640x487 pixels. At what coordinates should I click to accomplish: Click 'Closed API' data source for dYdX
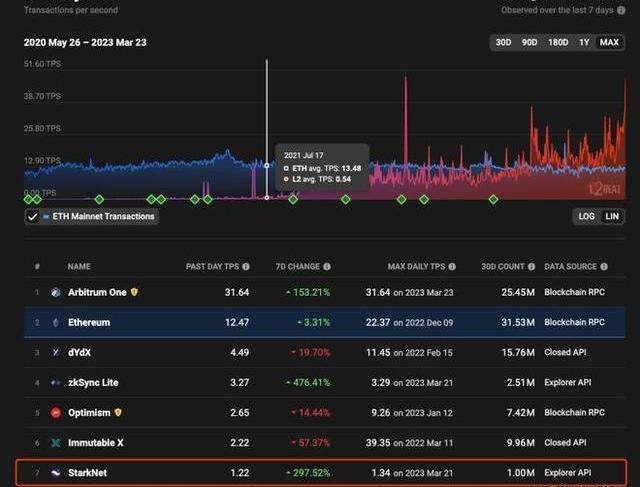tap(565, 352)
